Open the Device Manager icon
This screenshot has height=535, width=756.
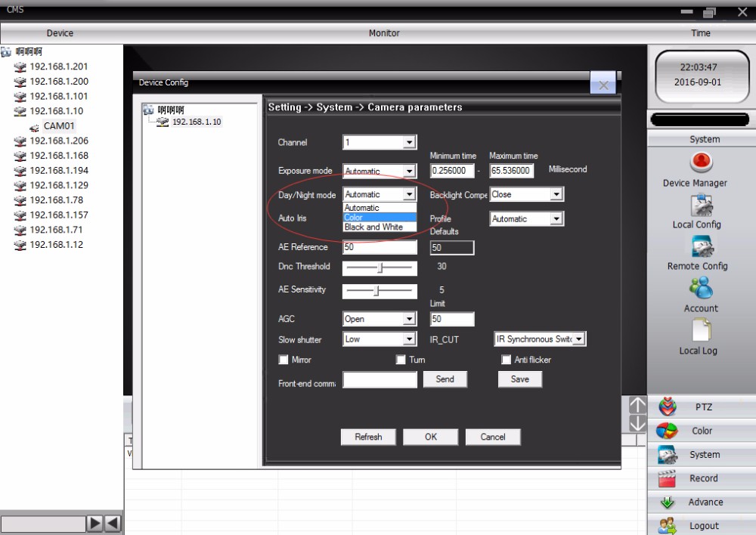pyautogui.click(x=702, y=162)
